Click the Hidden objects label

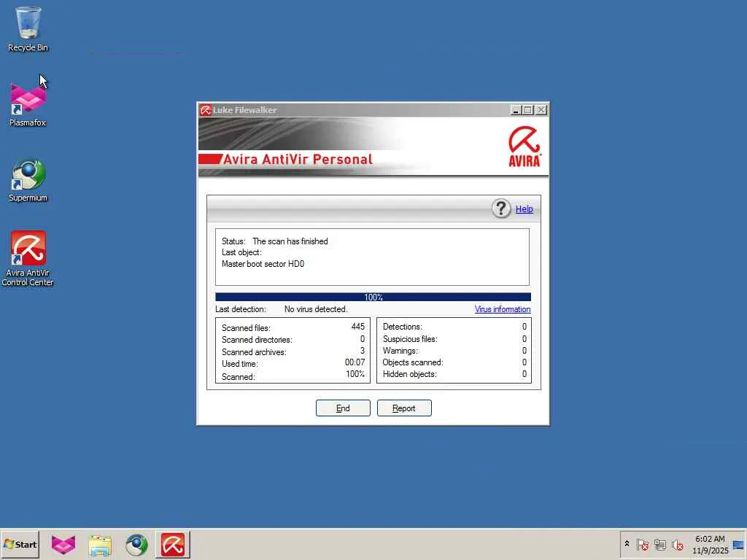tap(410, 374)
